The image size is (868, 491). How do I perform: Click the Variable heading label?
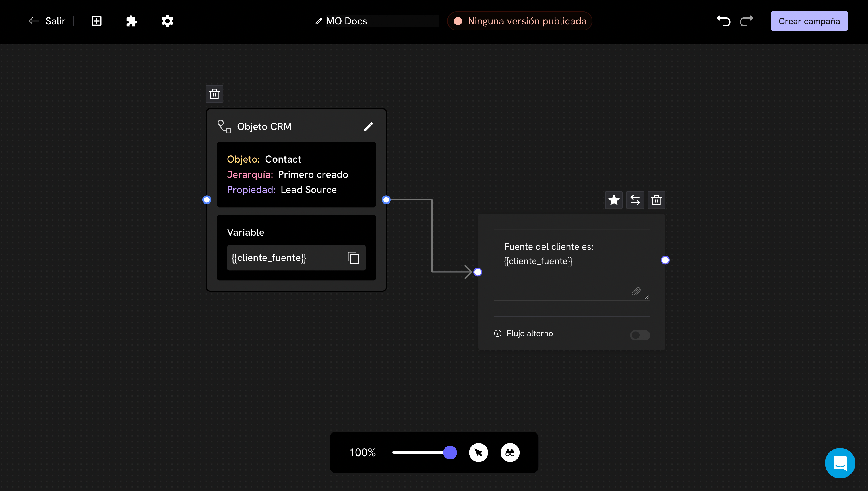(245, 232)
